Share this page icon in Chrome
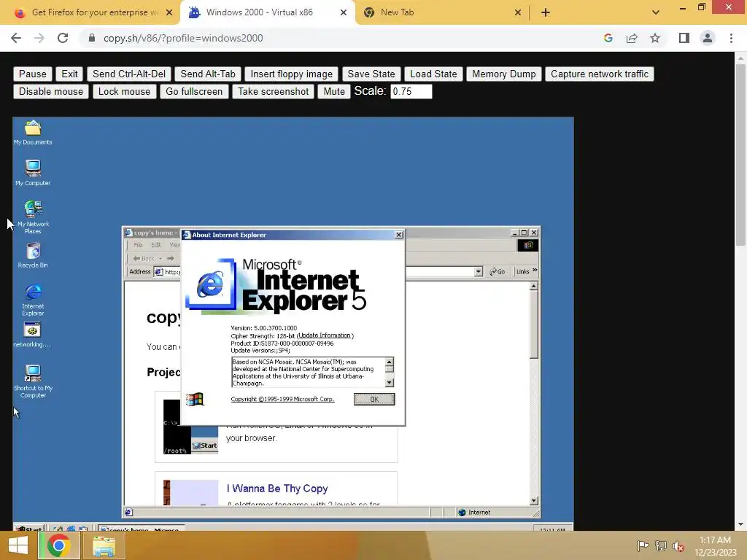The image size is (747, 560). click(x=632, y=38)
